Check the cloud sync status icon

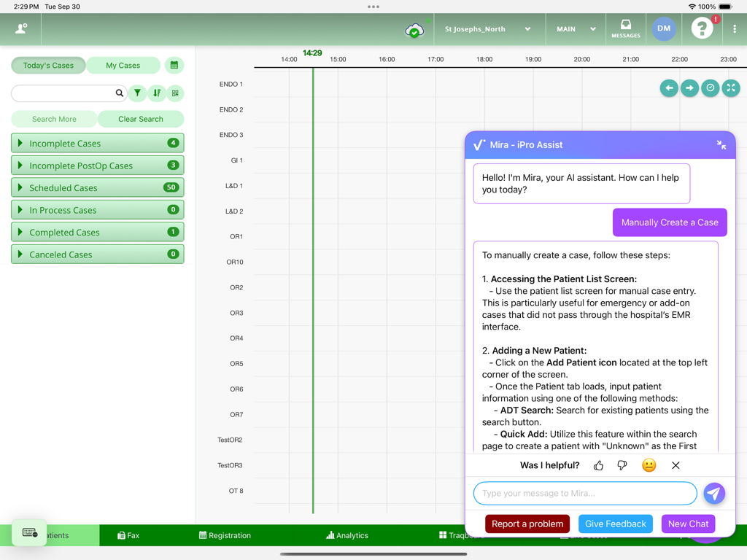point(413,31)
